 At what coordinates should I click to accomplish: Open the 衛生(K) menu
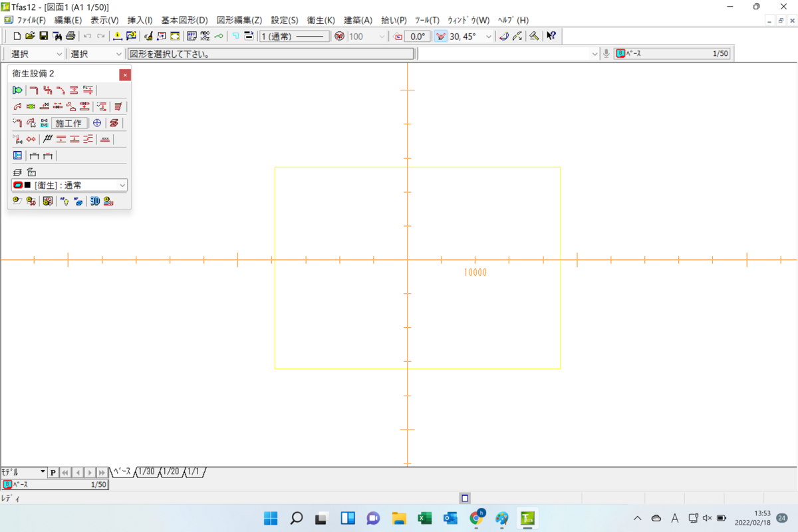coord(321,20)
